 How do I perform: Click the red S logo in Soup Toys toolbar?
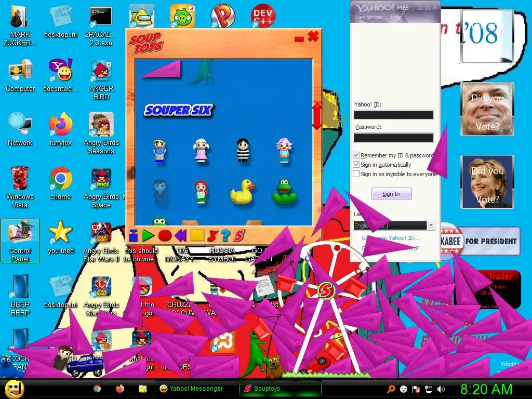point(239,235)
